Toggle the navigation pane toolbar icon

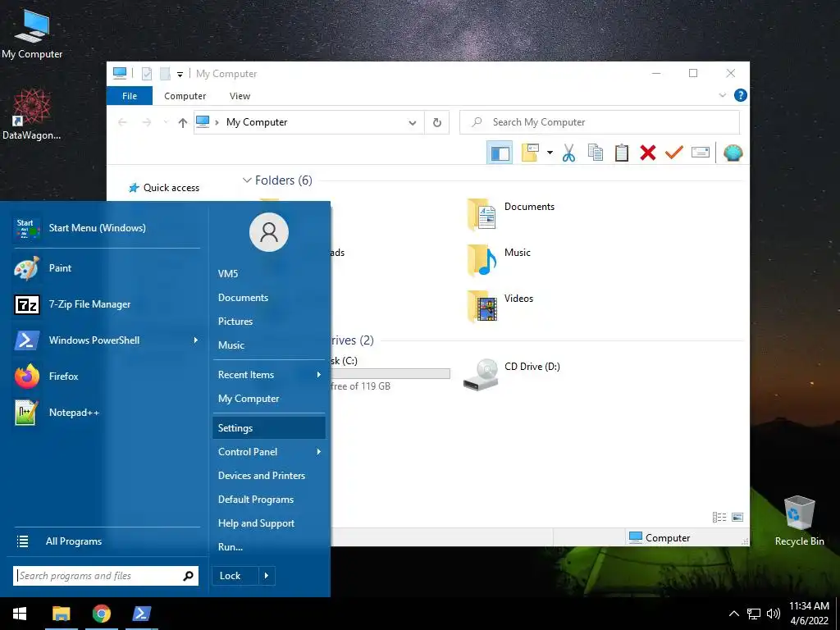(x=500, y=153)
